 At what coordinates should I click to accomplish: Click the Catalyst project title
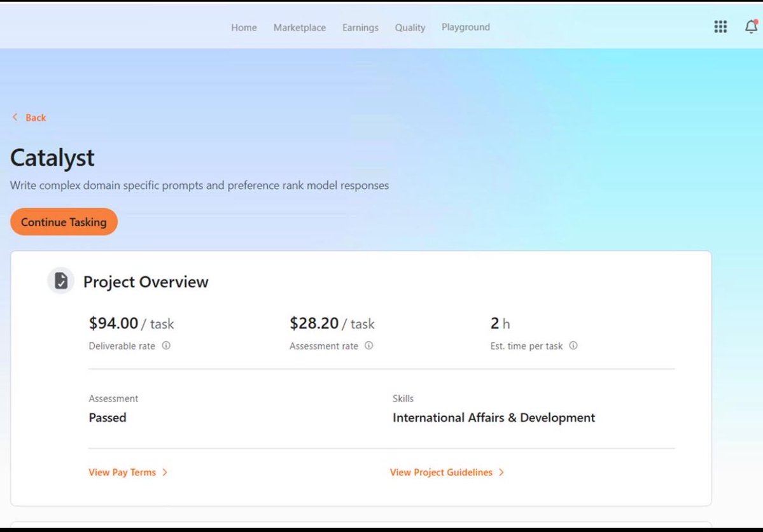(52, 158)
